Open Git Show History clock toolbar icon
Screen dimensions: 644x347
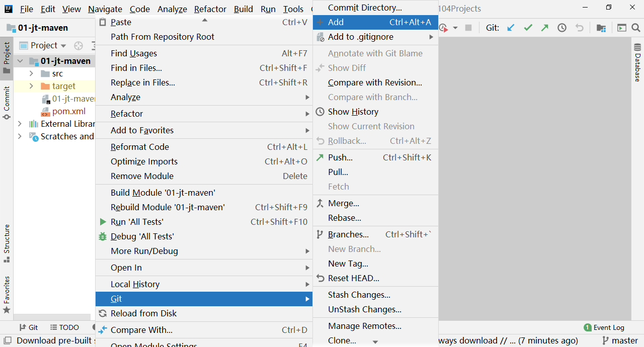[x=562, y=28]
